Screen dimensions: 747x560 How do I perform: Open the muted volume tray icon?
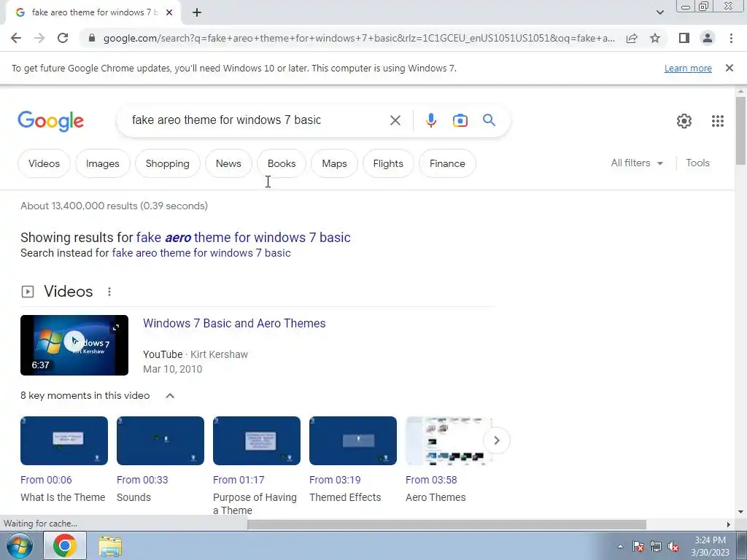673,546
